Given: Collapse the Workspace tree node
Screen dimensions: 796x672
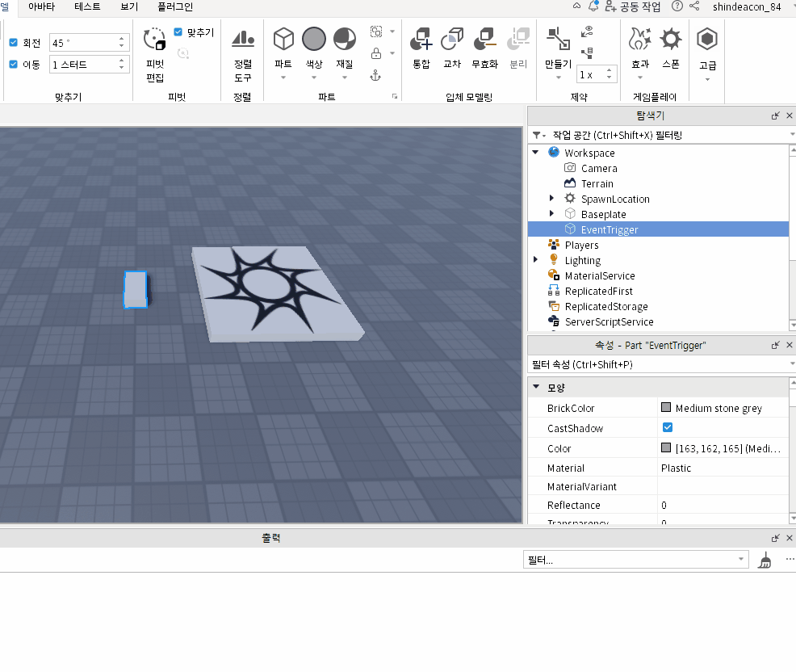Looking at the screenshot, I should point(535,153).
